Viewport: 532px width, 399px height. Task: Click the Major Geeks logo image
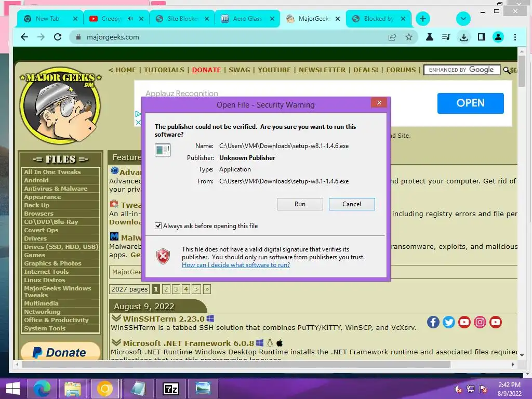coord(60,105)
